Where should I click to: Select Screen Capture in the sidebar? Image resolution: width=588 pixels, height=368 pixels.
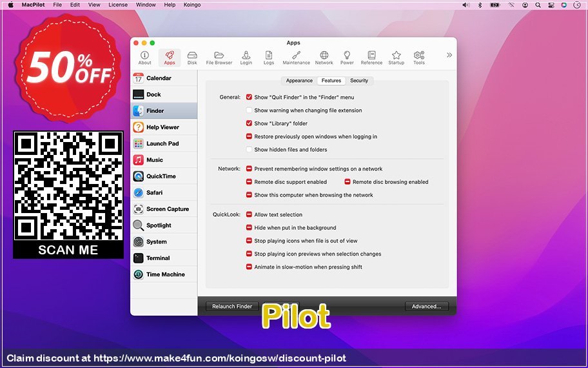[164, 209]
